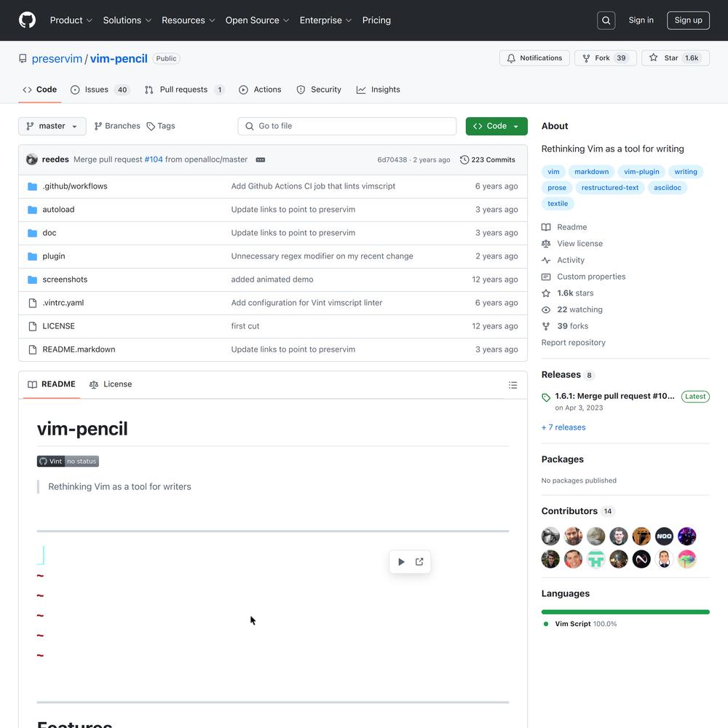Switch to the Pull requests tab

click(184, 90)
